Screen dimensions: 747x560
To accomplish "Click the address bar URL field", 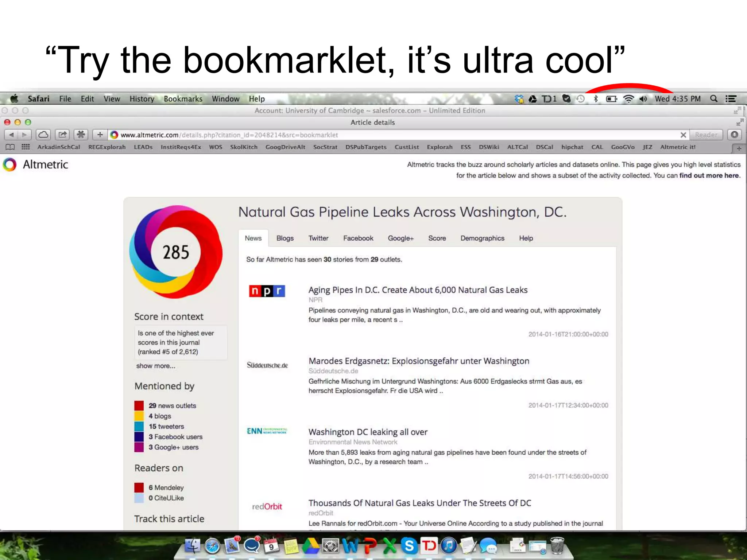I will [394, 135].
